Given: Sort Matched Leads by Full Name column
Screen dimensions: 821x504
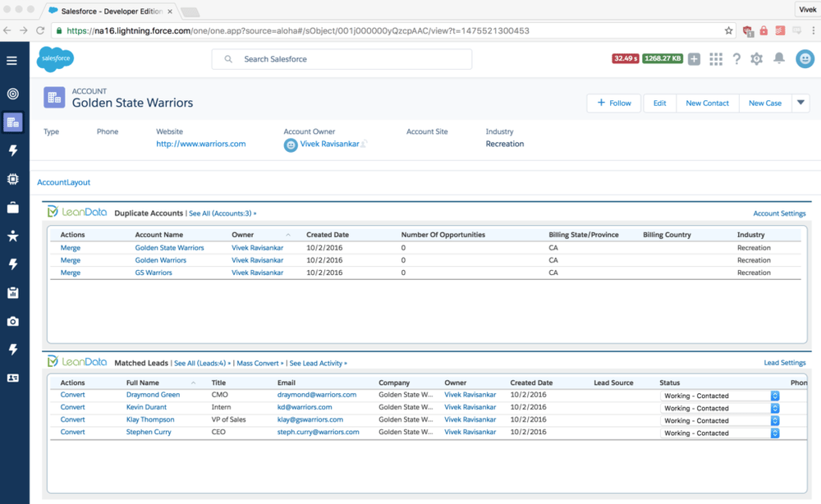Looking at the screenshot, I should [x=142, y=383].
